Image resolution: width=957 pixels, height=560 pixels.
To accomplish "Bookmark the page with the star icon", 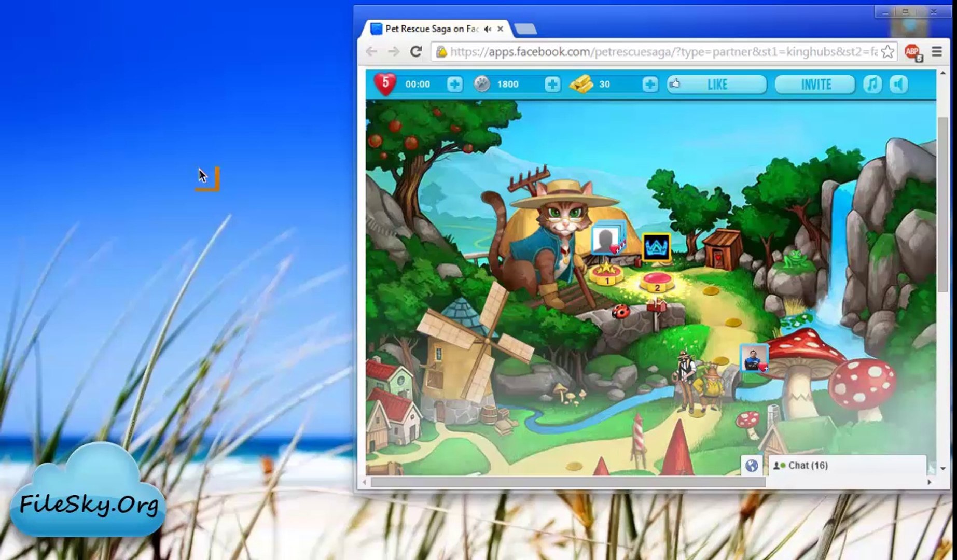I will coord(887,51).
